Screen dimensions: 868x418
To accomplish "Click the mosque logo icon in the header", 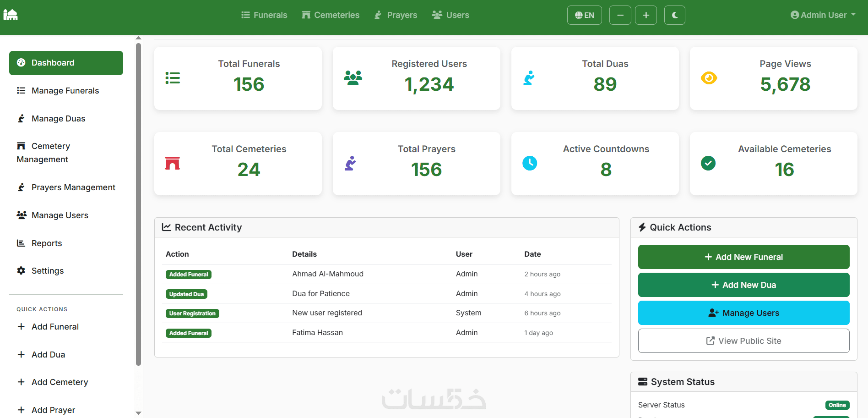I will pos(11,15).
